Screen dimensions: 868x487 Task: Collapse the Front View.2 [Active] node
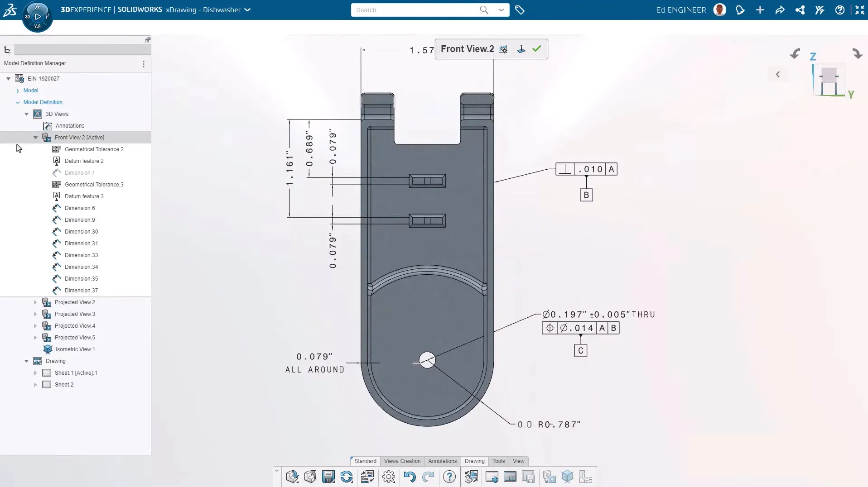pos(35,138)
